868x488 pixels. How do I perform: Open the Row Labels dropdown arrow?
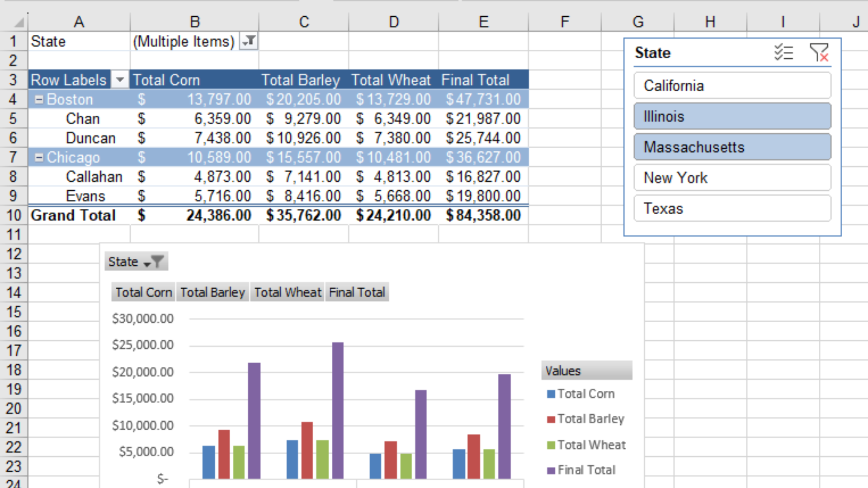click(120, 80)
